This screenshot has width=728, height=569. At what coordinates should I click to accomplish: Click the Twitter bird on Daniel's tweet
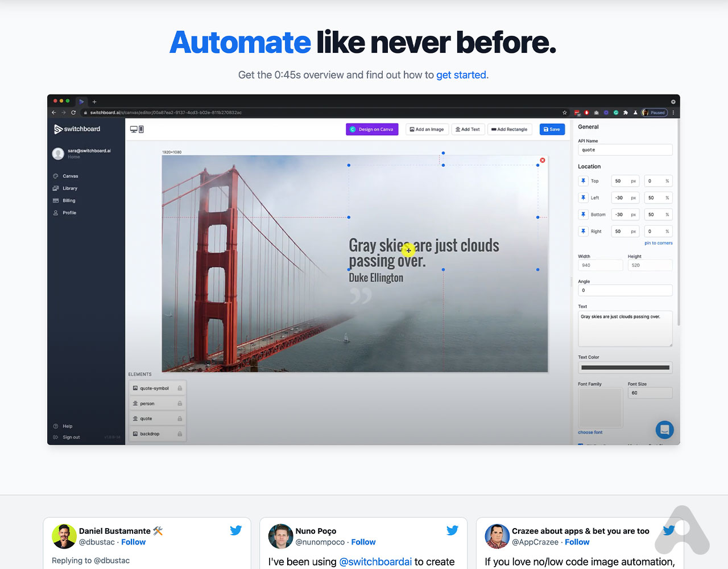coord(235,530)
